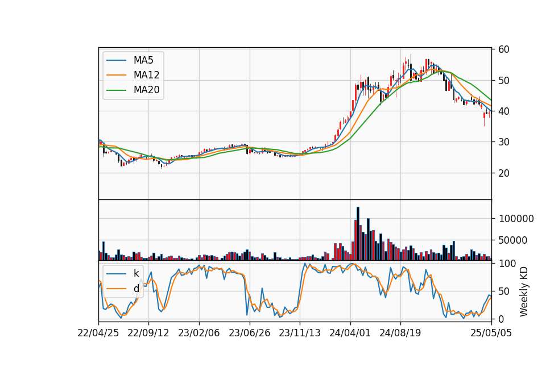Click the volume axis value 100000

516,218
